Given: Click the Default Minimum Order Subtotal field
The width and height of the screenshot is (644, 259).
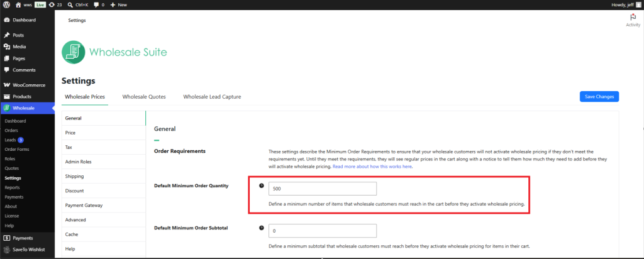Looking at the screenshot, I should tap(323, 231).
